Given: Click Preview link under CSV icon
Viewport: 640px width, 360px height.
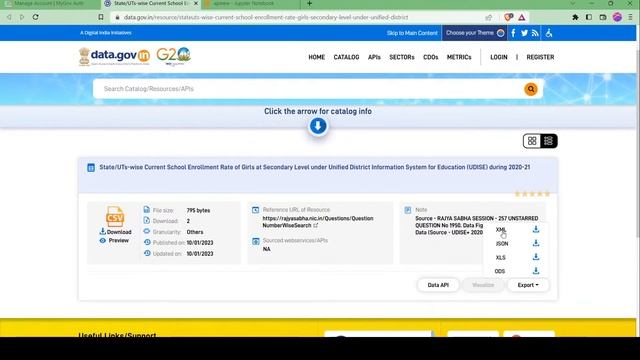Looking at the screenshot, I should tap(114, 240).
